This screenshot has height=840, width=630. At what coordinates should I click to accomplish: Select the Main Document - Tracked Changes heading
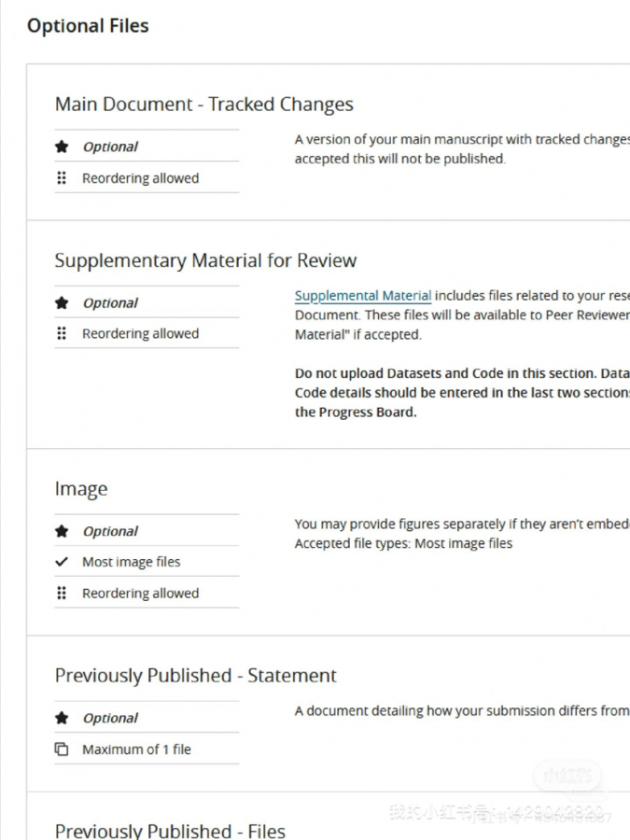click(x=203, y=105)
